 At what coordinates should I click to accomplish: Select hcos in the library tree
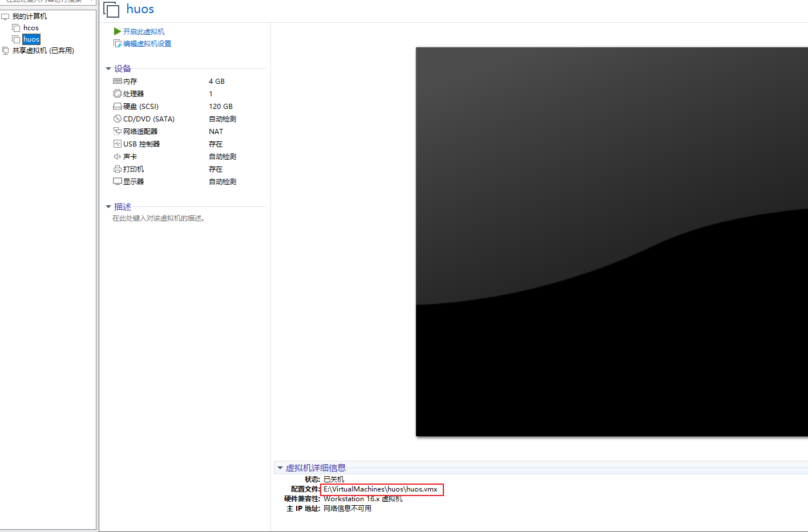pos(31,28)
